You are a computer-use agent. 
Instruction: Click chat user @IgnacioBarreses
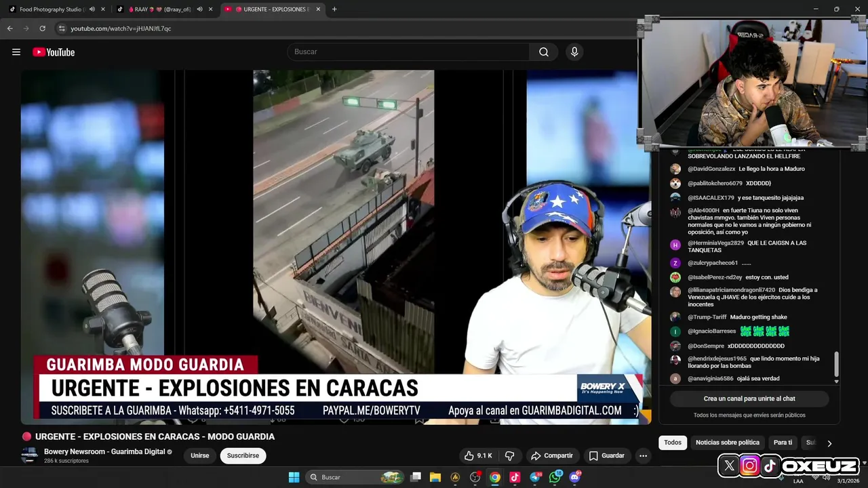[711, 331]
